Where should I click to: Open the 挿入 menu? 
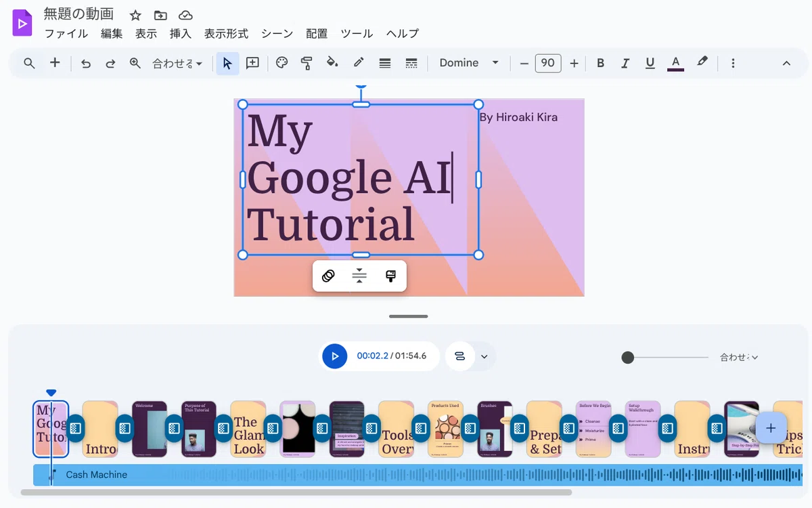(x=181, y=33)
